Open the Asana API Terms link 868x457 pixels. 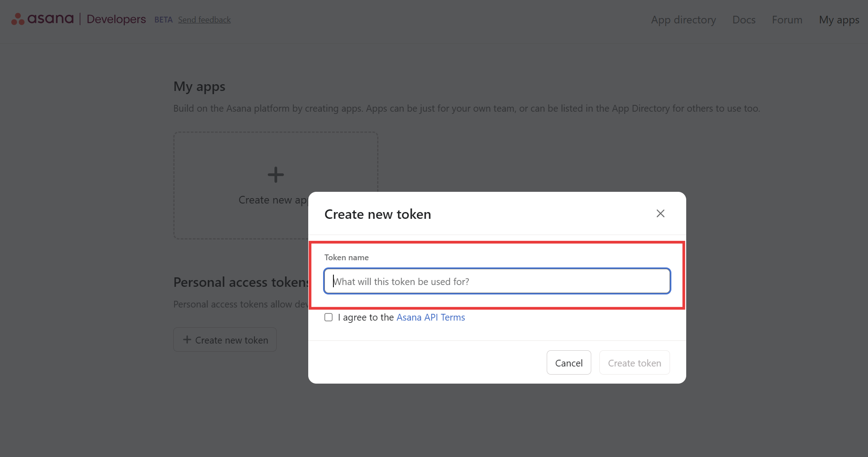pyautogui.click(x=431, y=317)
